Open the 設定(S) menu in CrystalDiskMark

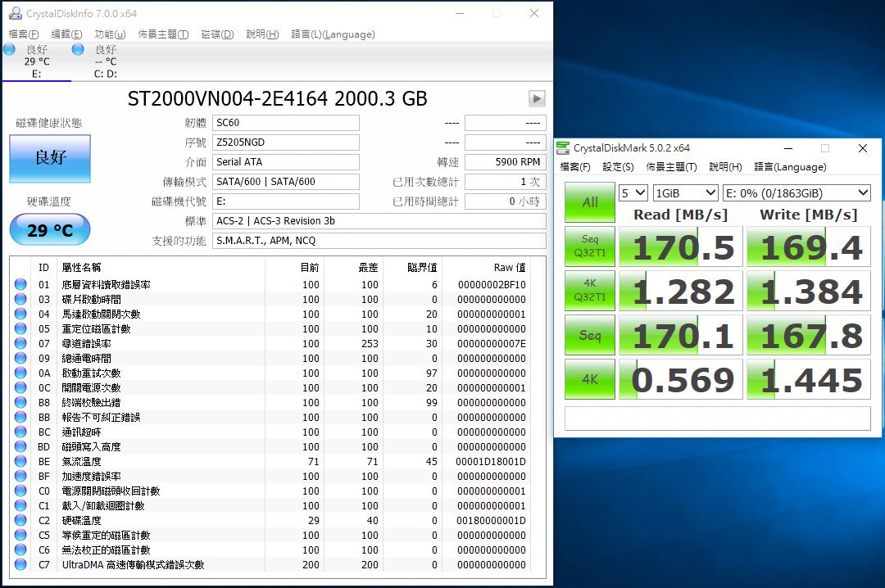click(618, 167)
